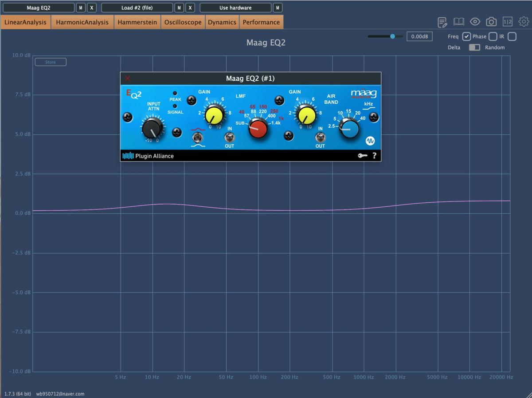Viewport: 532px width, 398px height.
Task: Open the Performance tab
Action: coord(261,22)
